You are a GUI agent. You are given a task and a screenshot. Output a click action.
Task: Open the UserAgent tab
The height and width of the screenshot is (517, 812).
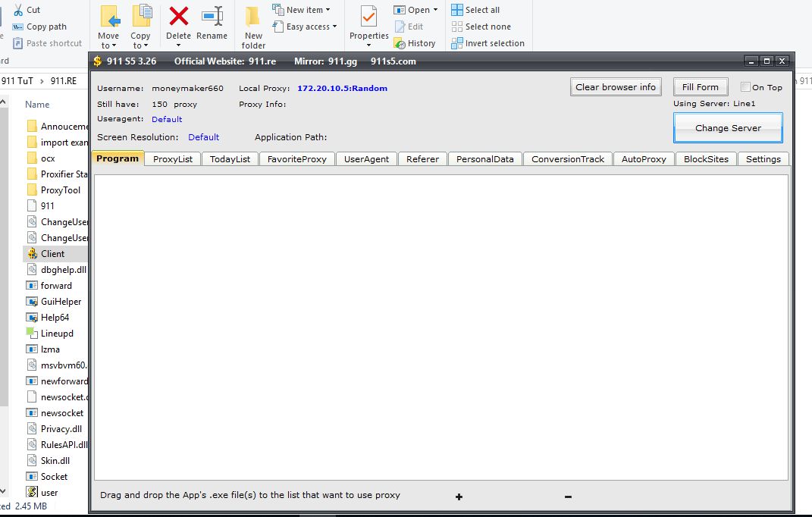point(367,159)
